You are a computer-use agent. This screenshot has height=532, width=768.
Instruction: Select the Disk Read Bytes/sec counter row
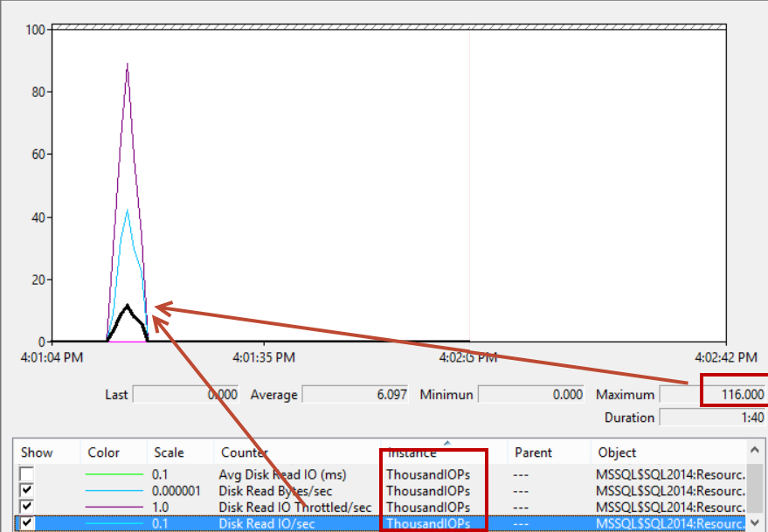(x=275, y=491)
